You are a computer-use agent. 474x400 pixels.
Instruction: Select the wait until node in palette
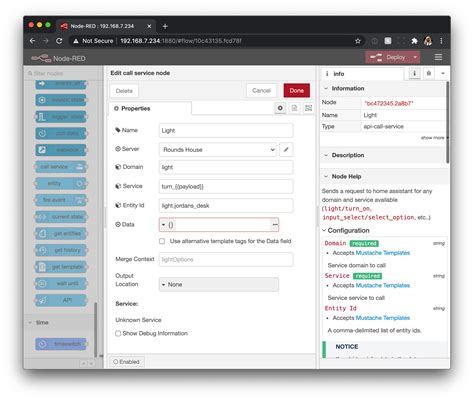[61, 284]
